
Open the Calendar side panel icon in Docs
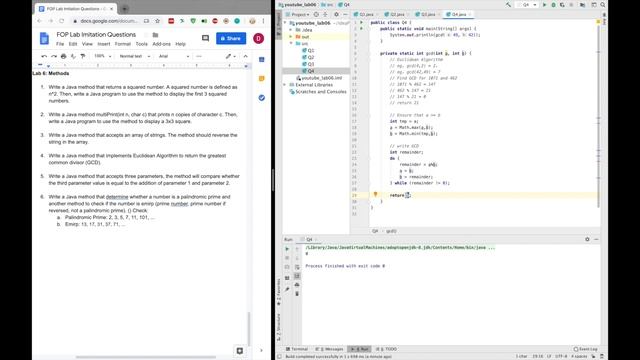tap(262, 60)
